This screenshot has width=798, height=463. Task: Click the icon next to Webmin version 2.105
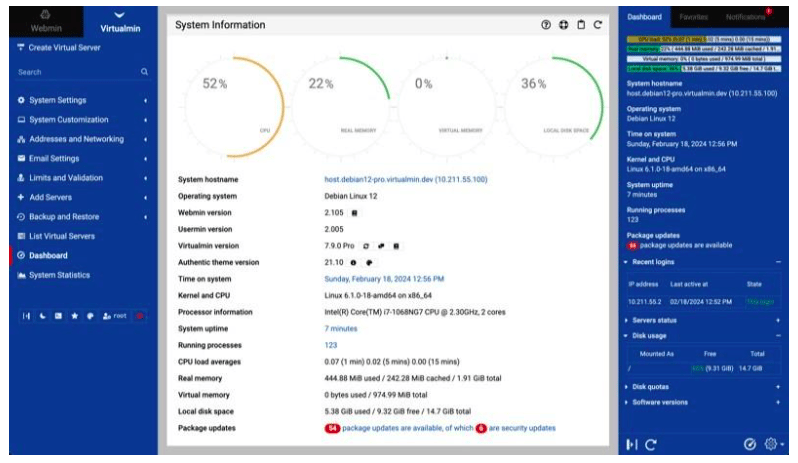click(354, 213)
